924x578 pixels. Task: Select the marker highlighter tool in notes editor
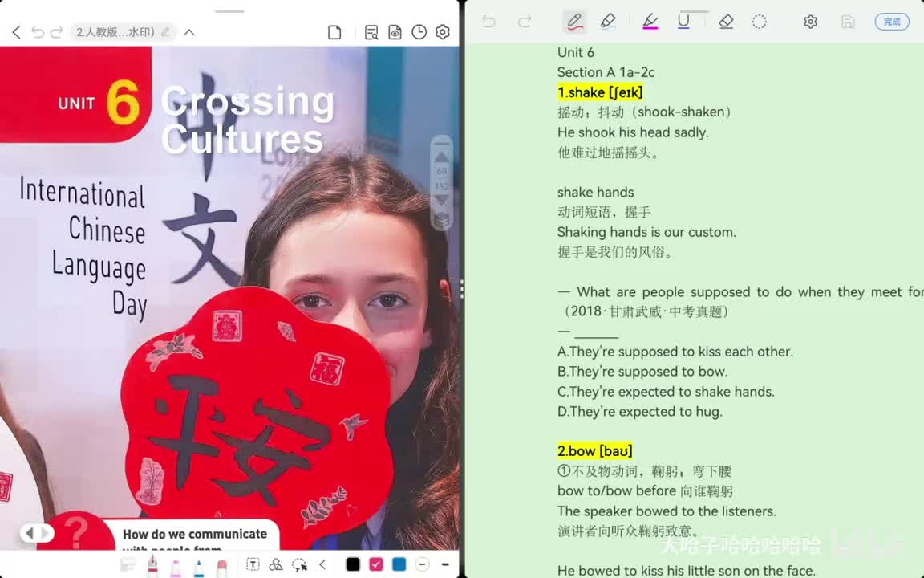607,22
